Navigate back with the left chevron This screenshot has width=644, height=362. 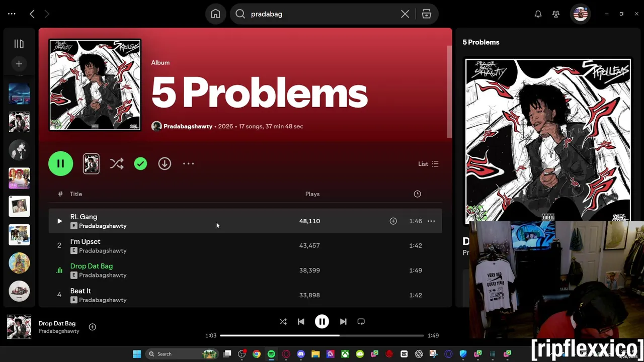pyautogui.click(x=32, y=14)
